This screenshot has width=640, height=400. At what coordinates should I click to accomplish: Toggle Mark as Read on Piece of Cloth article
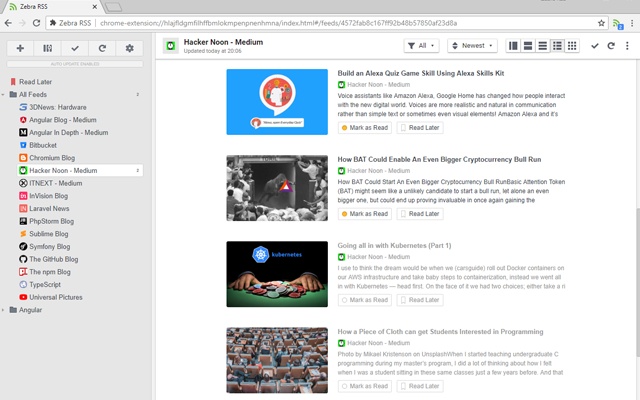[364, 386]
